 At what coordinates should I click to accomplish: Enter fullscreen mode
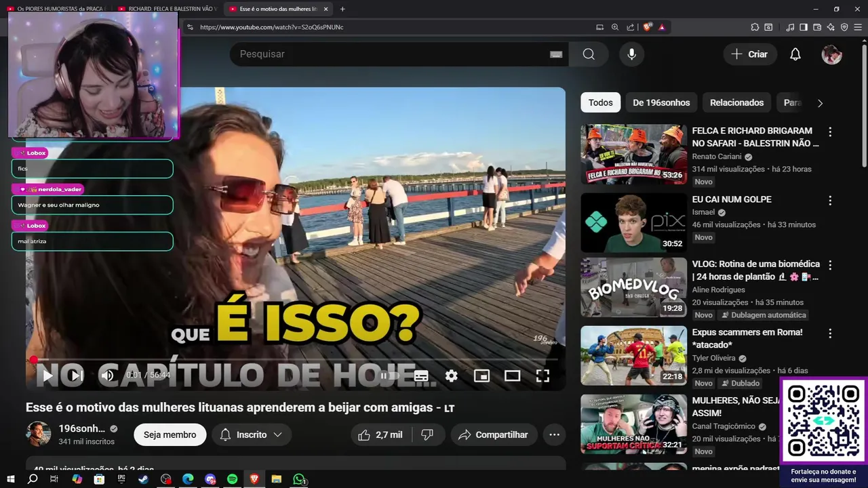pyautogui.click(x=542, y=375)
